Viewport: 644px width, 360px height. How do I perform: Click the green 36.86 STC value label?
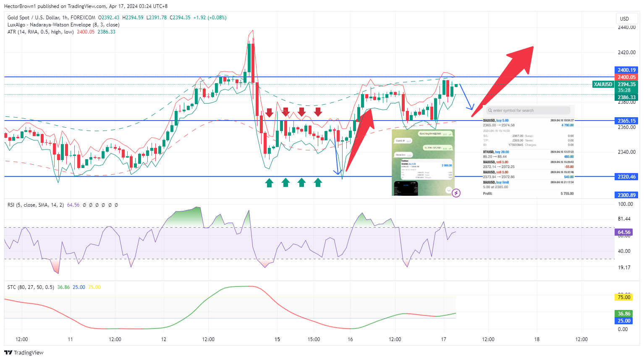pyautogui.click(x=624, y=314)
